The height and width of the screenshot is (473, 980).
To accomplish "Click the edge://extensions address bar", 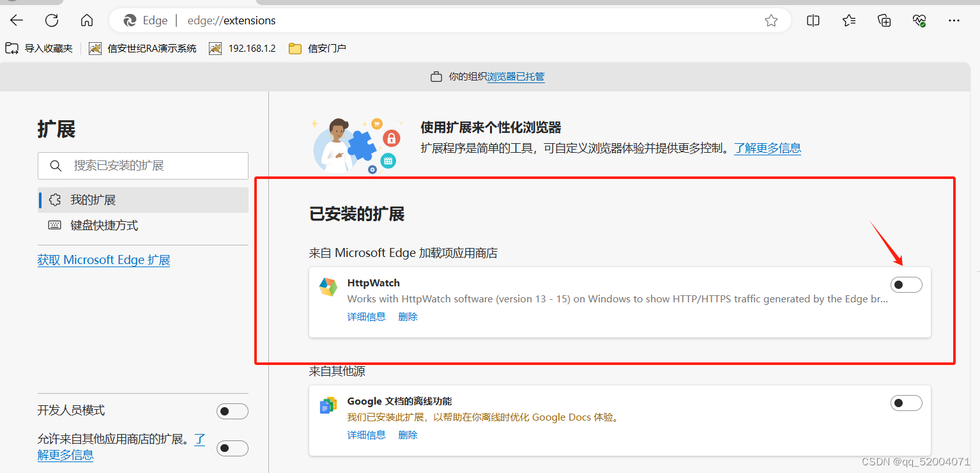I will click(450, 20).
